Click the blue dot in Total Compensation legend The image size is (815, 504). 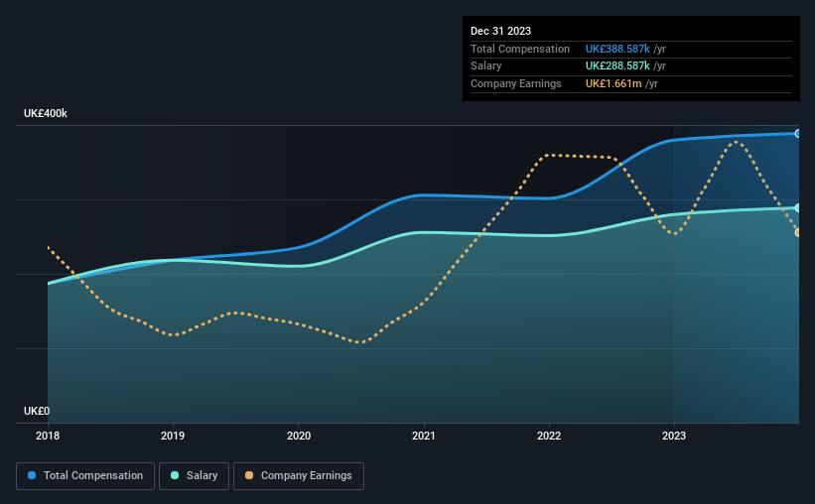click(32, 475)
